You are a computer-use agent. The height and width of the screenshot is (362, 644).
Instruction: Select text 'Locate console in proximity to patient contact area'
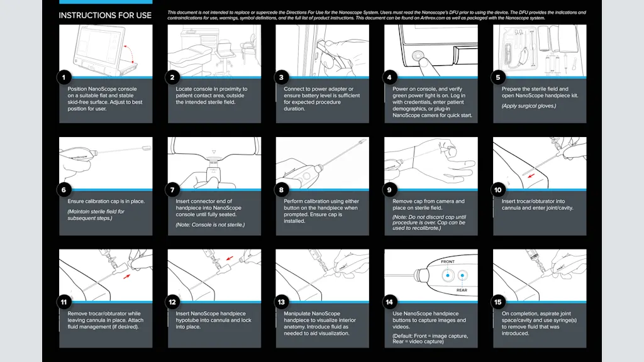211,92
